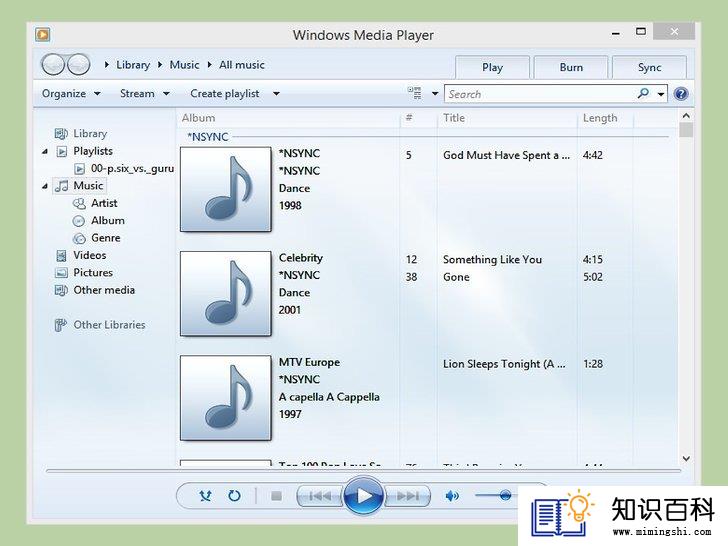Screen dimensions: 728x546
Task: Collapse the Playlists tree arrow
Action: (x=45, y=151)
